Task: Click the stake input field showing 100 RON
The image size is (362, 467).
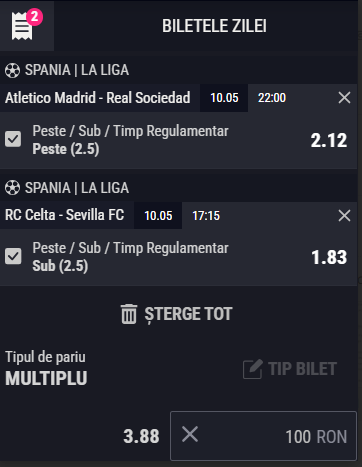Action: pyautogui.click(x=263, y=436)
